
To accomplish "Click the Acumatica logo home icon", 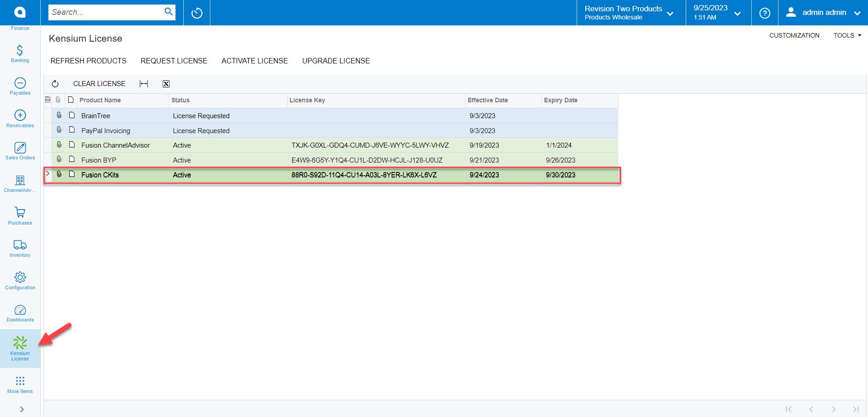I will [20, 12].
